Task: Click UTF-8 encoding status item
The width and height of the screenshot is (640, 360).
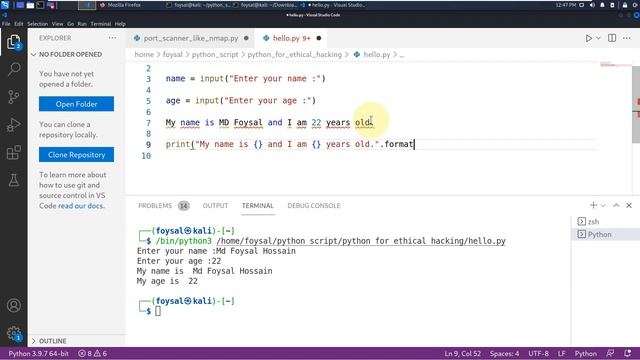Action: [538, 353]
